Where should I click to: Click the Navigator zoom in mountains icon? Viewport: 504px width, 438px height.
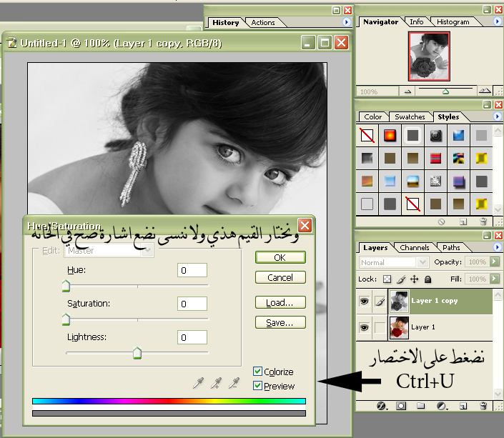[x=484, y=91]
